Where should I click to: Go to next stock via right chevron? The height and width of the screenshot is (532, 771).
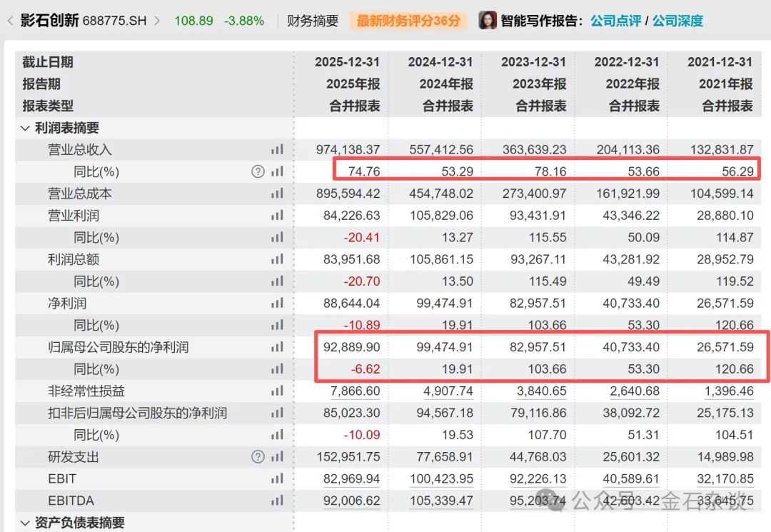pyautogui.click(x=157, y=21)
